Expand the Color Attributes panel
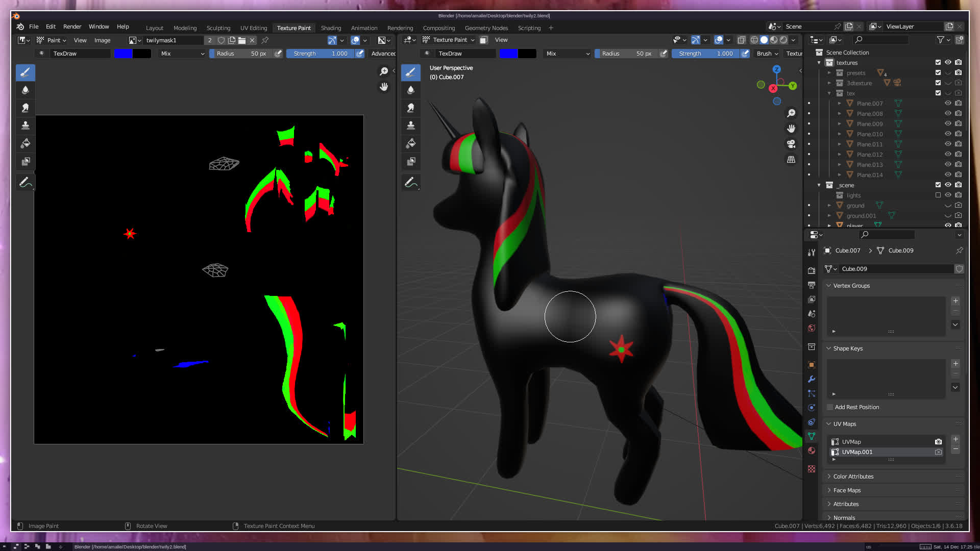Viewport: 980px width, 551px height. (x=853, y=477)
